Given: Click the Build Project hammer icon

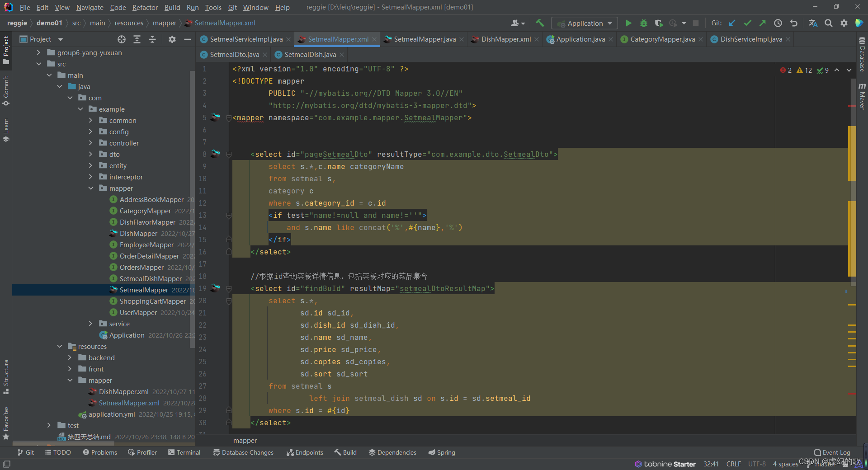Looking at the screenshot, I should tap(540, 23).
